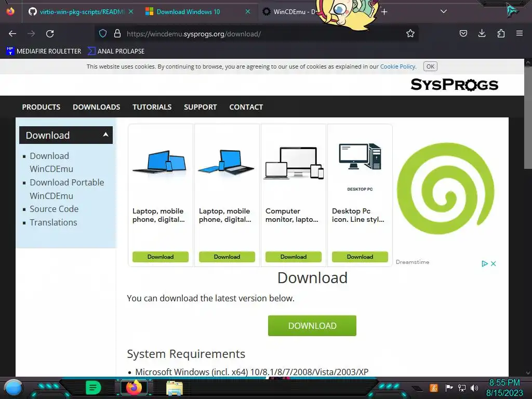The image size is (532, 399).
Task: Click first Laptop, mobile phone ad thumbnail
Action: (159, 162)
